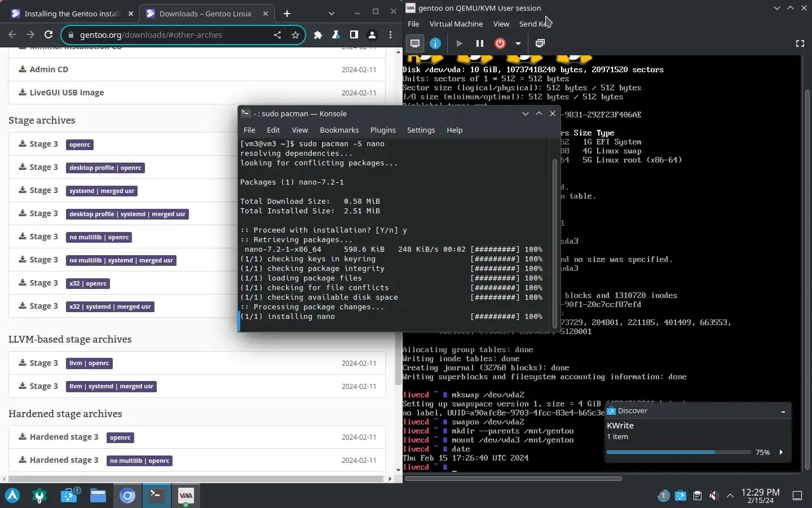Switch to Chrome from the taskbar

pos(127,496)
